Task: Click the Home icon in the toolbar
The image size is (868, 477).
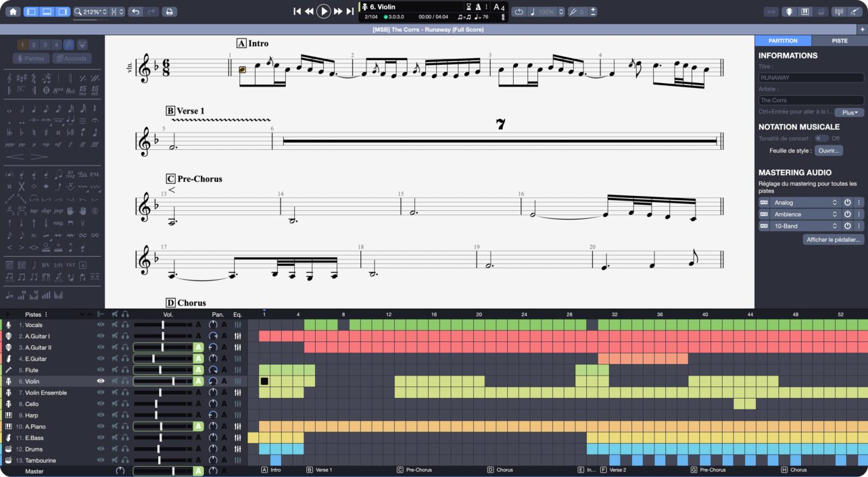Action: pos(12,11)
